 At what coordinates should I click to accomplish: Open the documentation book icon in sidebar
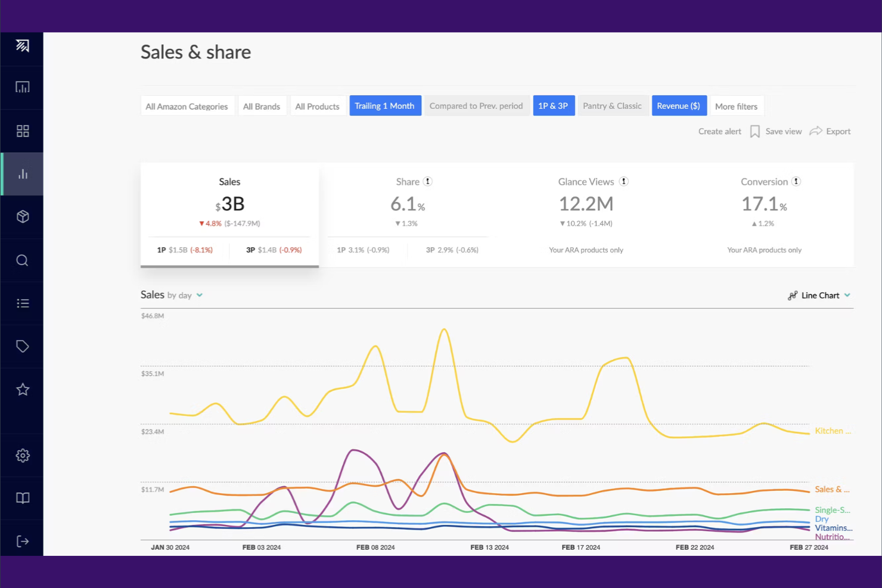tap(22, 498)
